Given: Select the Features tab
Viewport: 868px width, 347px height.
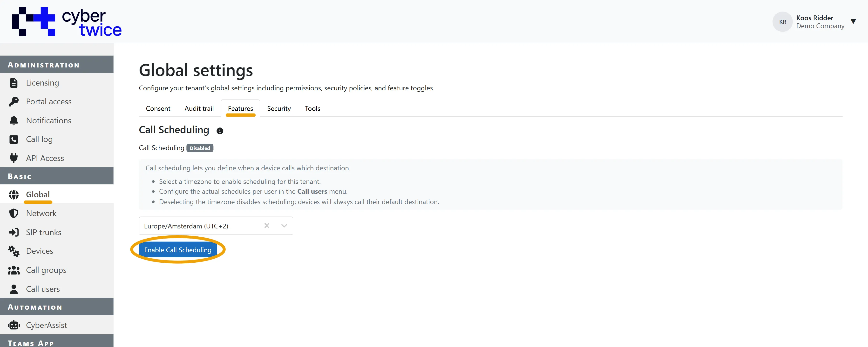Looking at the screenshot, I should click(240, 108).
